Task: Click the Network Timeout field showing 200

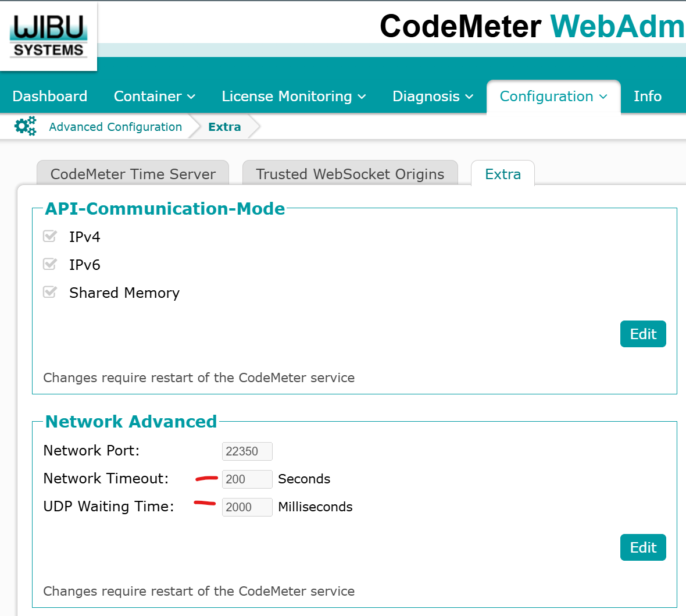Action: [247, 479]
